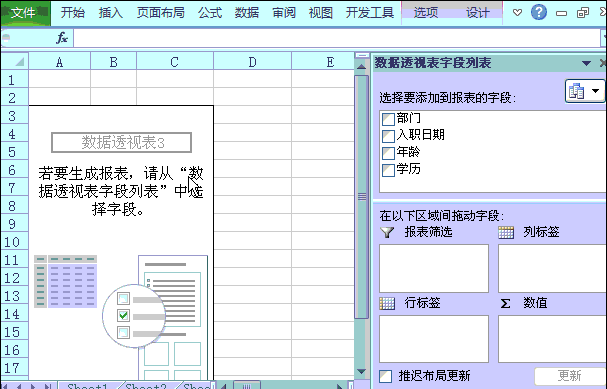
Task: Open the field list layout view dropdown
Action: (585, 91)
